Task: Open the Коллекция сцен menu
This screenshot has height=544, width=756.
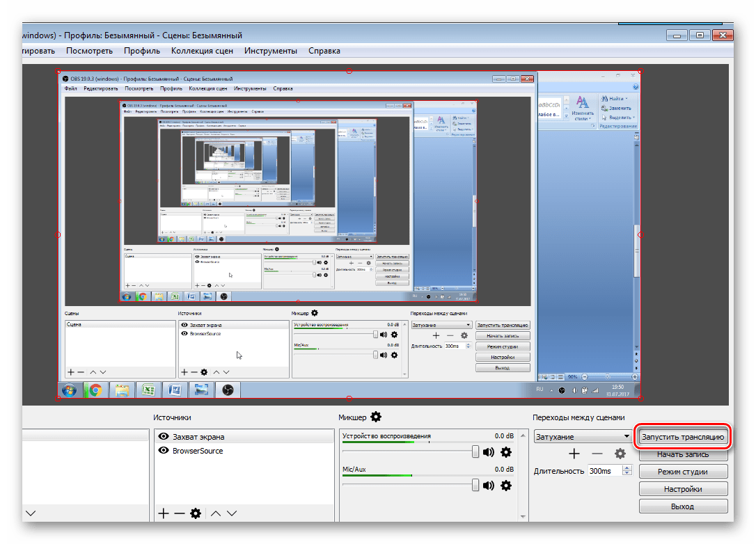Action: click(x=201, y=51)
